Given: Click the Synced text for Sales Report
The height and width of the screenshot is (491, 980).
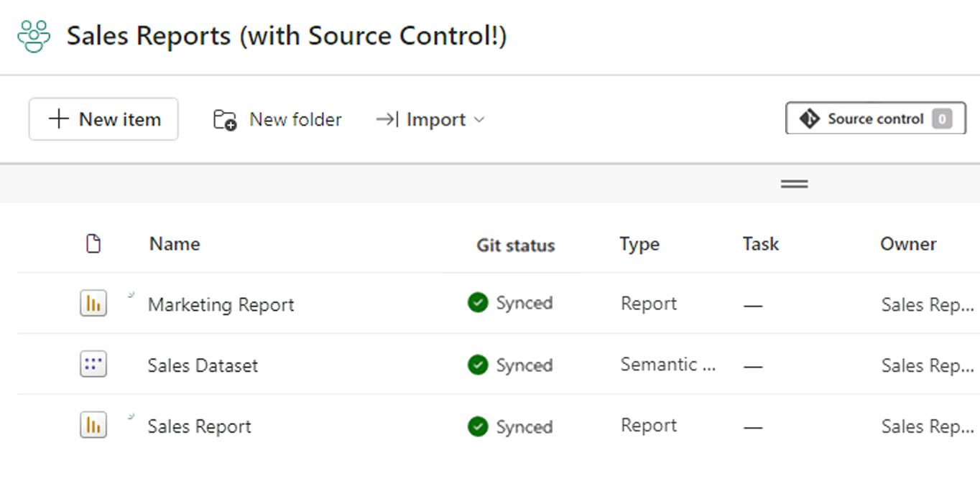Looking at the screenshot, I should pyautogui.click(x=524, y=427).
